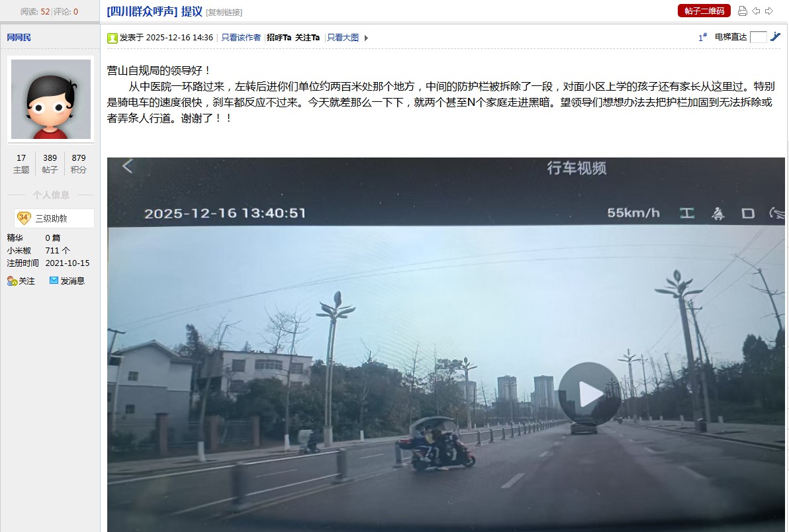This screenshot has height=532, width=789.
Task: Open 帖子二维码 button
Action: [704, 11]
